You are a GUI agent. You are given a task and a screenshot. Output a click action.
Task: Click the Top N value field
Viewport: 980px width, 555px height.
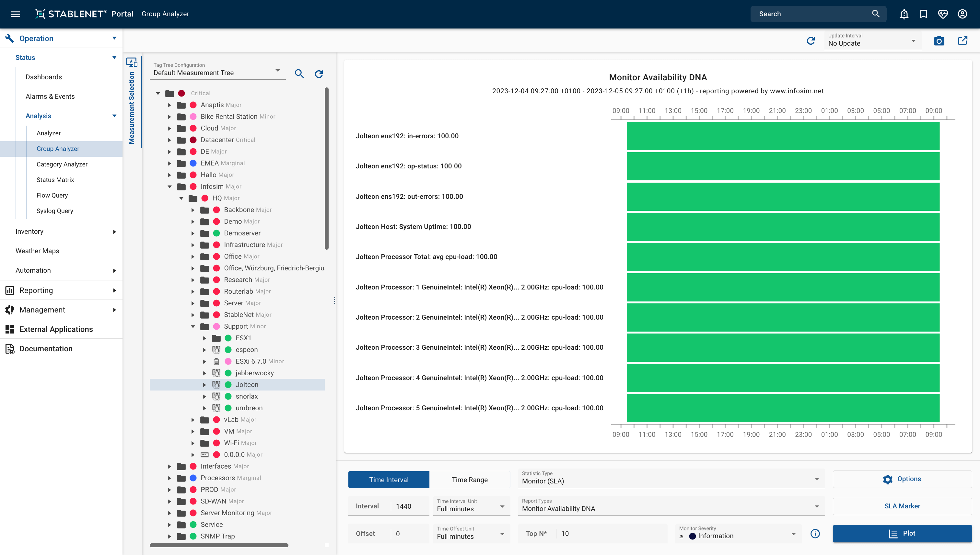(x=612, y=534)
